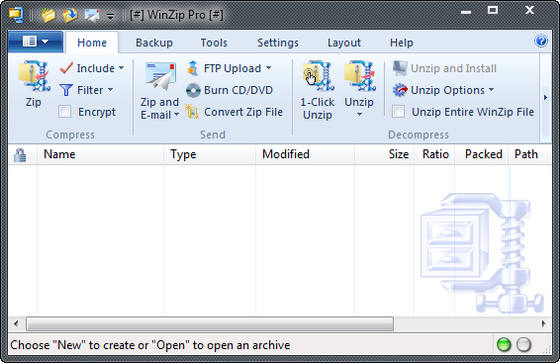Enable the Encrypt checkbox

65,111
